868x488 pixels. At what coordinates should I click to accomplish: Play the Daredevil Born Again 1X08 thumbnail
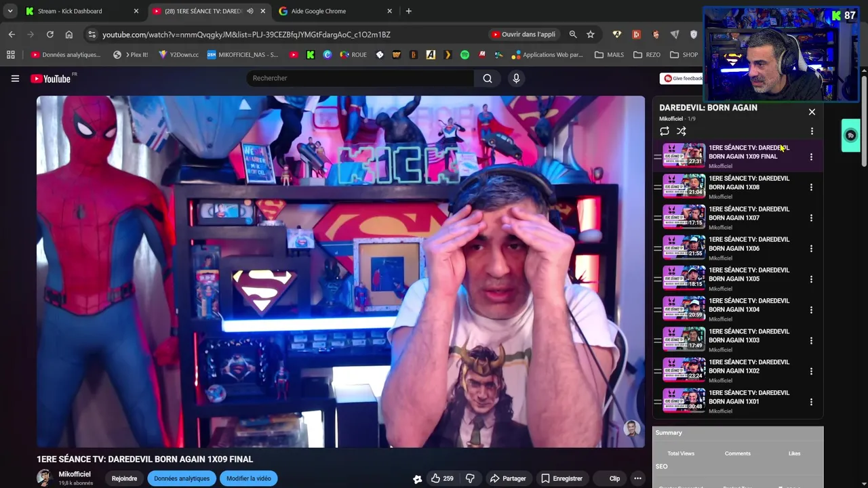684,186
